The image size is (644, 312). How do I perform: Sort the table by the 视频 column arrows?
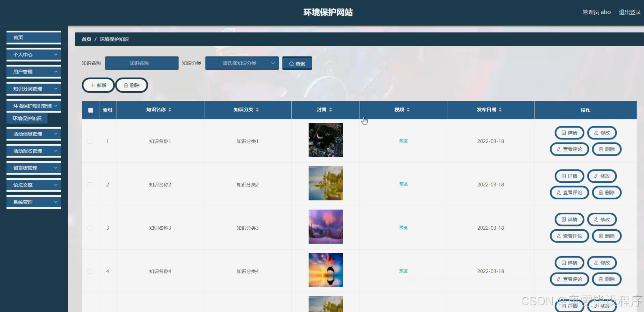(408, 110)
